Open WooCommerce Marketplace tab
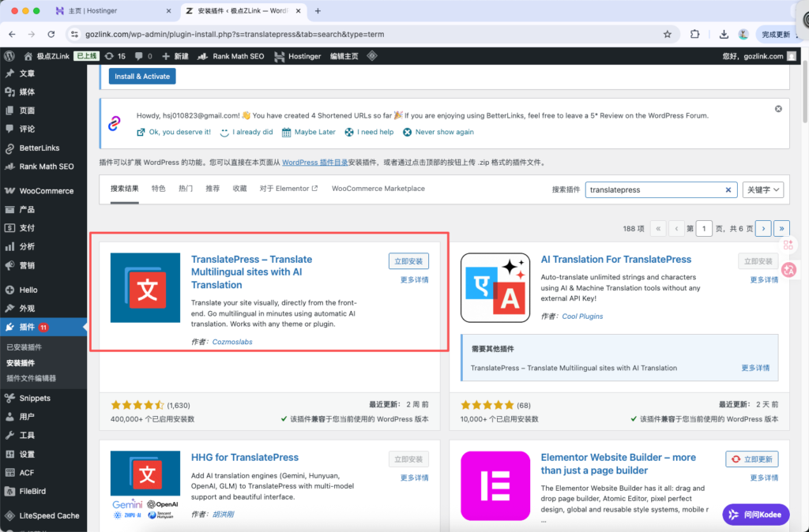809x532 pixels. pyautogui.click(x=378, y=189)
